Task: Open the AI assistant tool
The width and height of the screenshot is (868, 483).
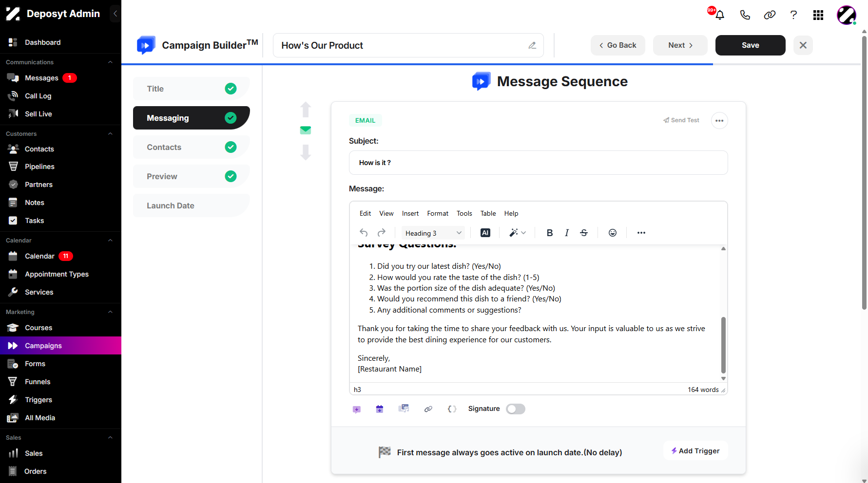Action: pyautogui.click(x=485, y=233)
